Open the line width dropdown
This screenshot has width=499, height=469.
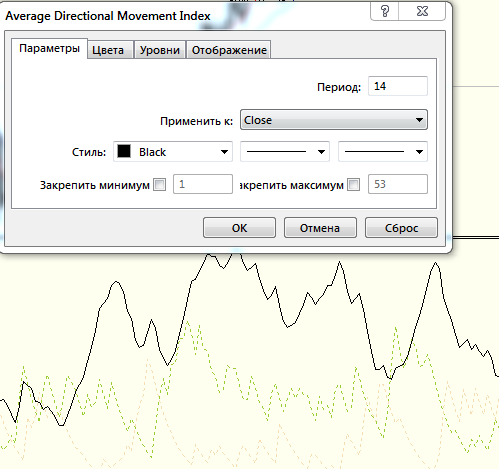tap(383, 152)
